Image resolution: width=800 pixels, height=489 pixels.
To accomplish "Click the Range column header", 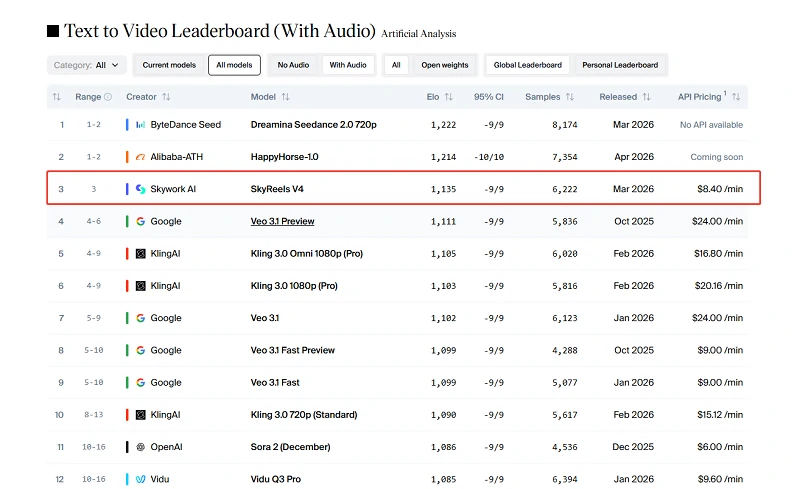I will point(88,97).
